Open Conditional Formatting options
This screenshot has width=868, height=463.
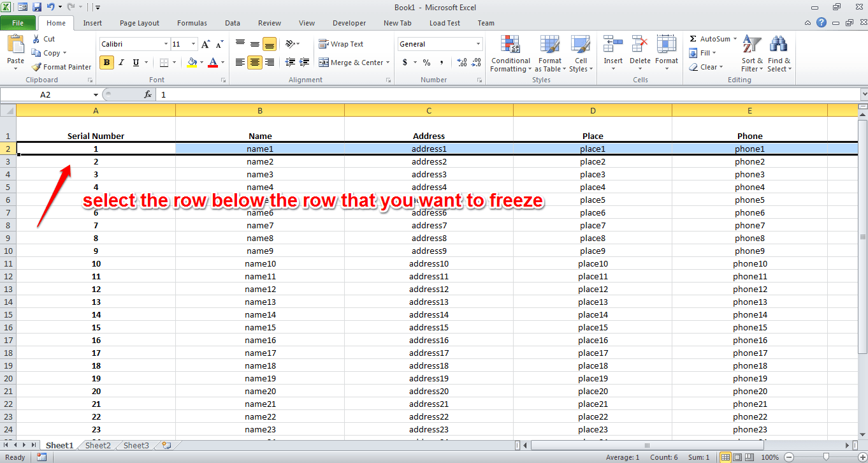point(510,54)
